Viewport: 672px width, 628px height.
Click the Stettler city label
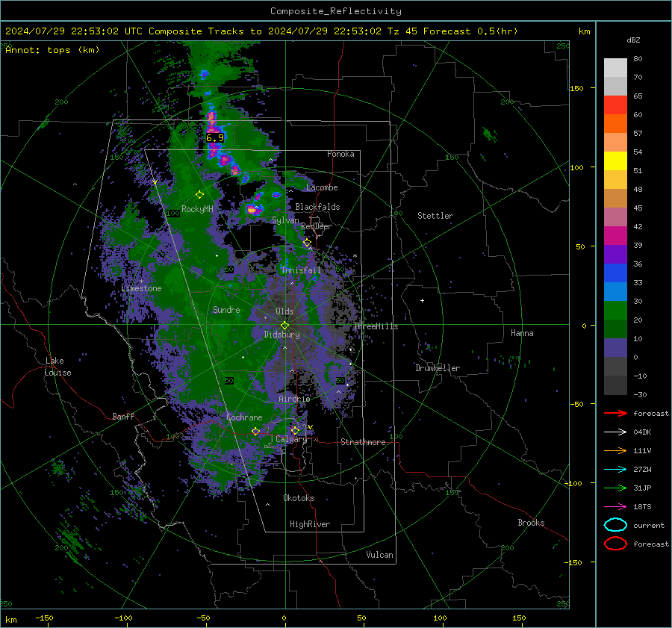point(435,216)
